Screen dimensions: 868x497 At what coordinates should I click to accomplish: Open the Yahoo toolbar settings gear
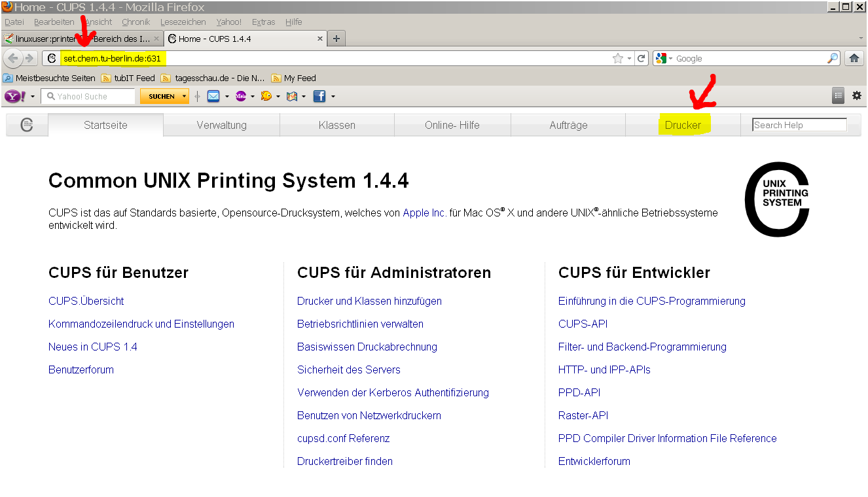pyautogui.click(x=856, y=96)
